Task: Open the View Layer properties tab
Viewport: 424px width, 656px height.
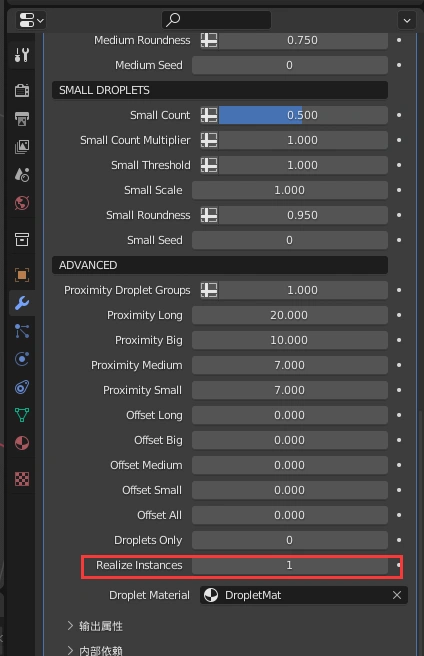Action: click(x=22, y=146)
